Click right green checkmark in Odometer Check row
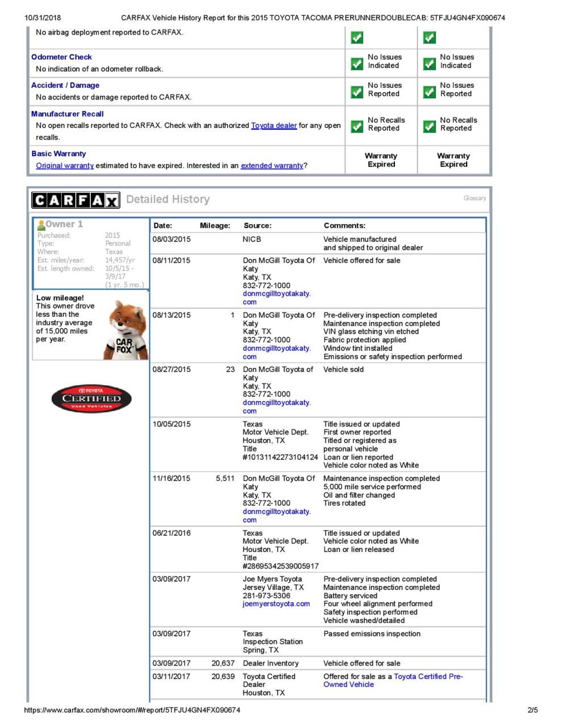Viewport: 562px width, 728px height. click(x=429, y=64)
